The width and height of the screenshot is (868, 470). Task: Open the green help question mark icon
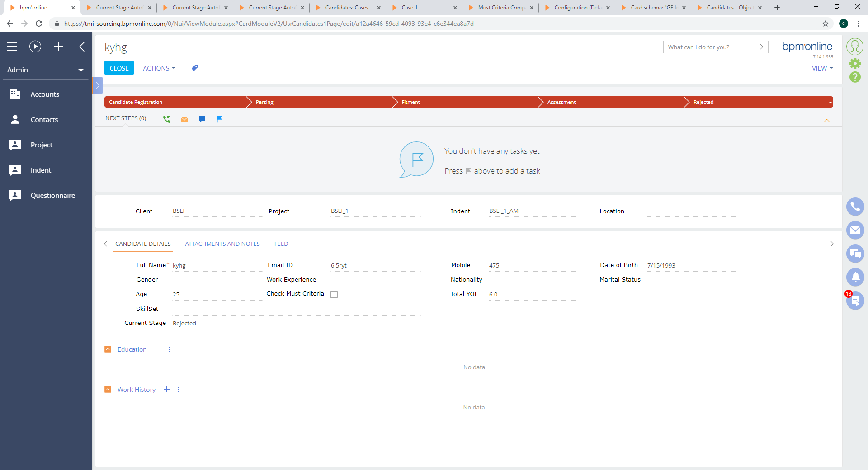[855, 77]
